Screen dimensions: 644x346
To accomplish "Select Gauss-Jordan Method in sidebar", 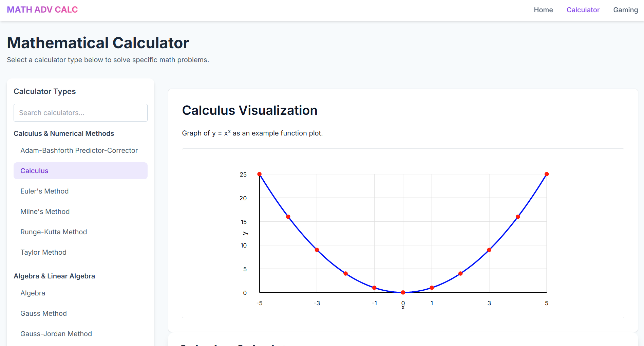I will (56, 334).
